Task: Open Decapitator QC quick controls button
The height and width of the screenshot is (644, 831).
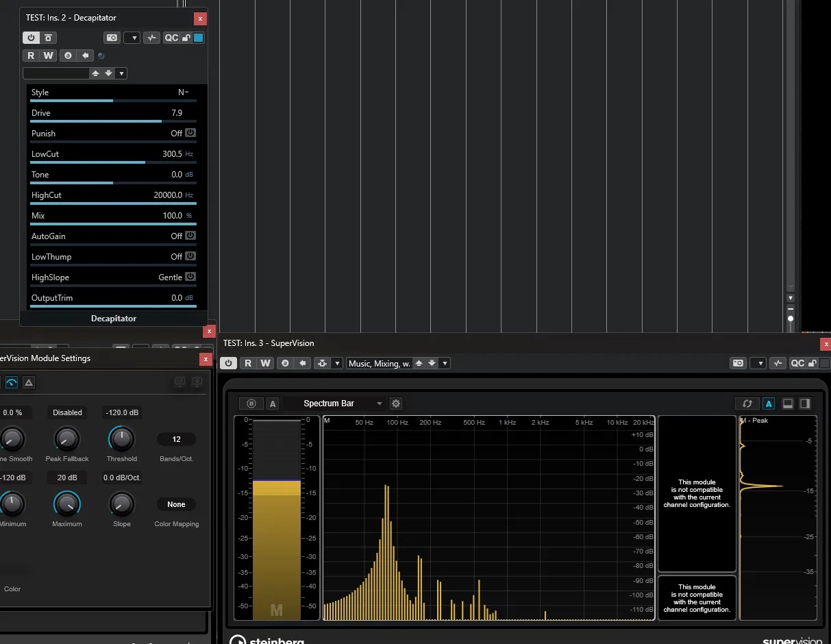Action: pyautogui.click(x=171, y=38)
